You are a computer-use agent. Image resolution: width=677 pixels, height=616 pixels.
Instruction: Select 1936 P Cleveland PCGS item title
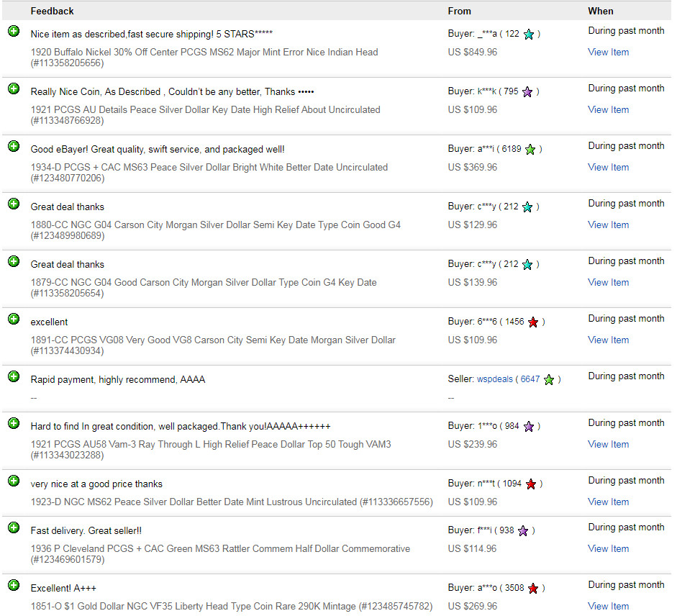220,554
